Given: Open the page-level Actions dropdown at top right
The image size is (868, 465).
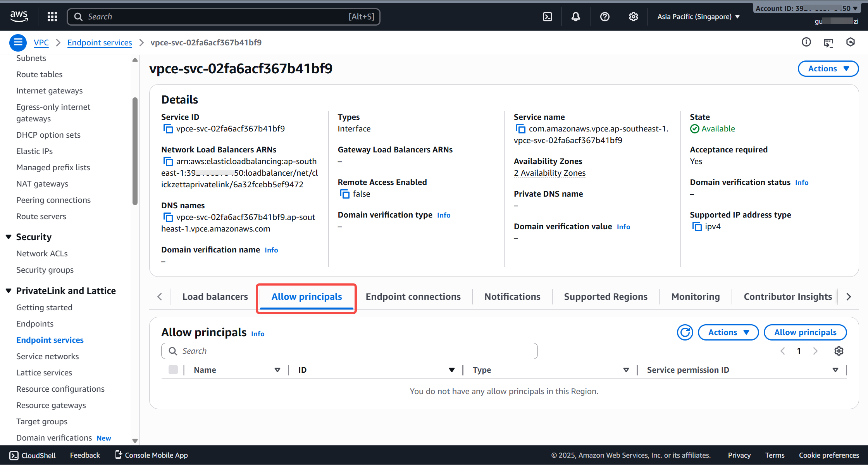Looking at the screenshot, I should (828, 69).
